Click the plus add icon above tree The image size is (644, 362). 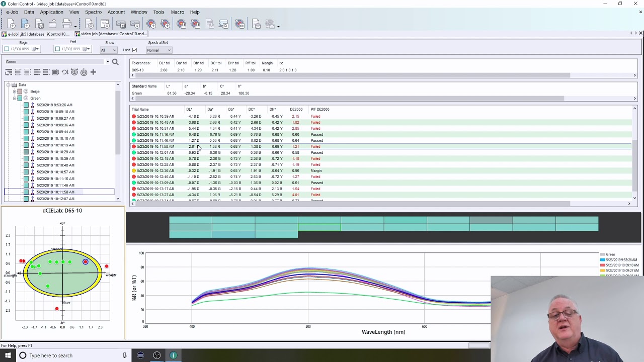point(93,72)
